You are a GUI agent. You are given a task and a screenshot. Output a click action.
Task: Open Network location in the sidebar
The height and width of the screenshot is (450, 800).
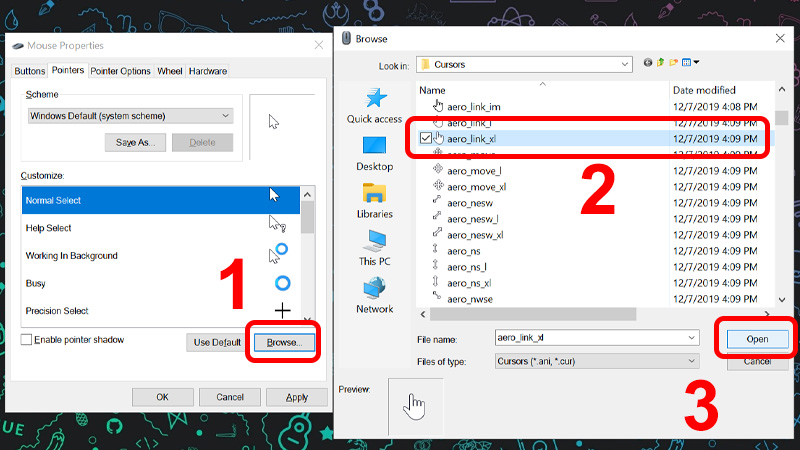click(374, 293)
